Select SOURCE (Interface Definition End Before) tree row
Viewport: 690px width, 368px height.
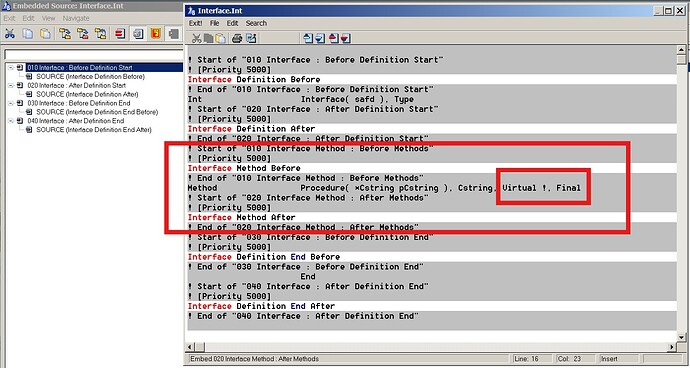point(97,112)
